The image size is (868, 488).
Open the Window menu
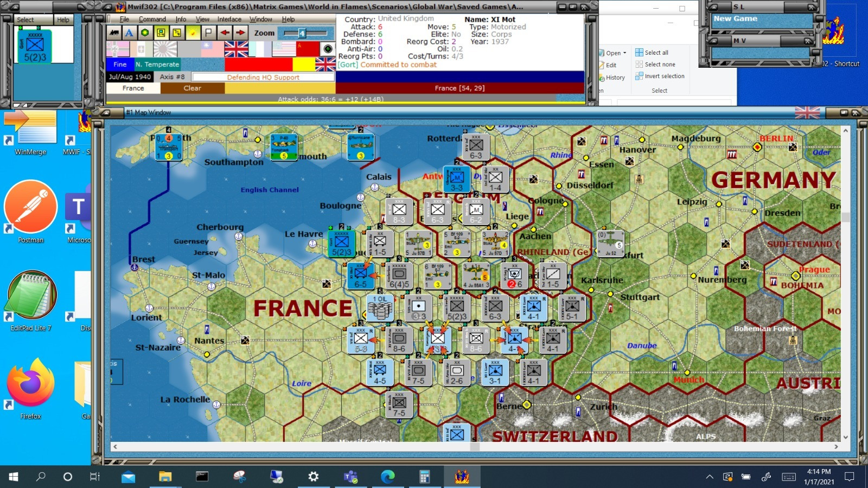[x=261, y=19]
